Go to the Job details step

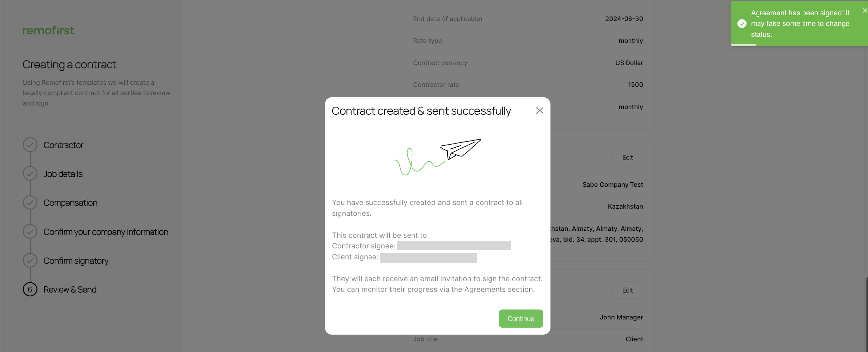[63, 174]
